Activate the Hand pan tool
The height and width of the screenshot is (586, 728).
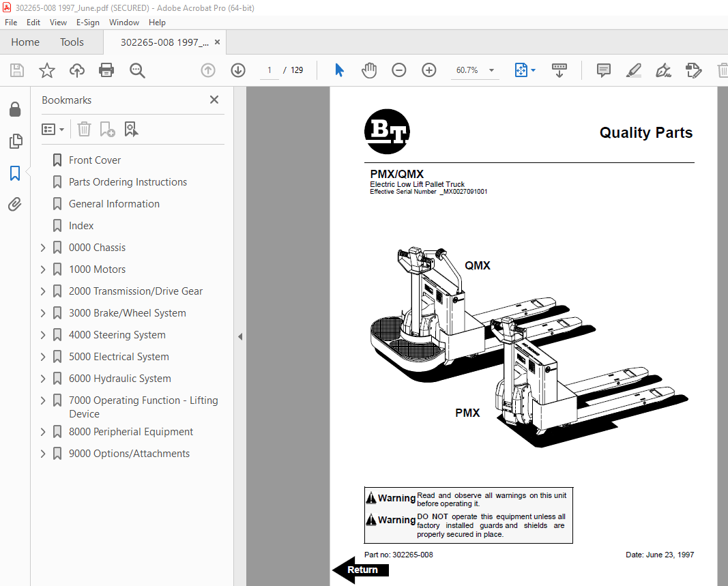(x=369, y=70)
